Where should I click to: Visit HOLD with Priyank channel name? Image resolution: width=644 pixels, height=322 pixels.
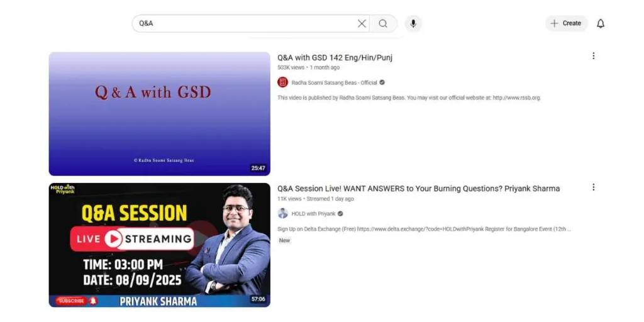313,214
